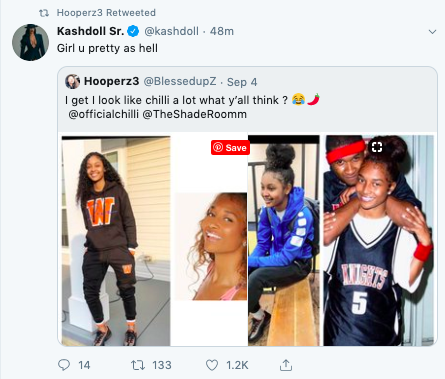Click the @kashdoll handle
This screenshot has width=445, height=379.
171,31
